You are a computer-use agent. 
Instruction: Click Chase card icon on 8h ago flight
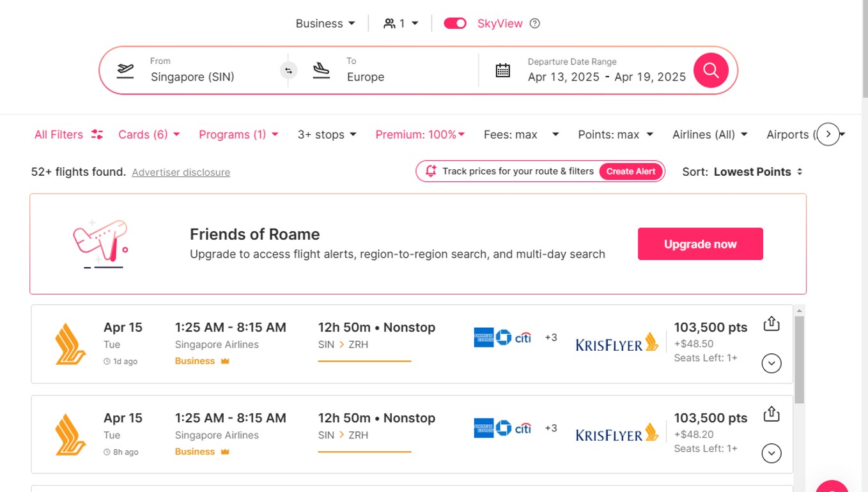[504, 428]
